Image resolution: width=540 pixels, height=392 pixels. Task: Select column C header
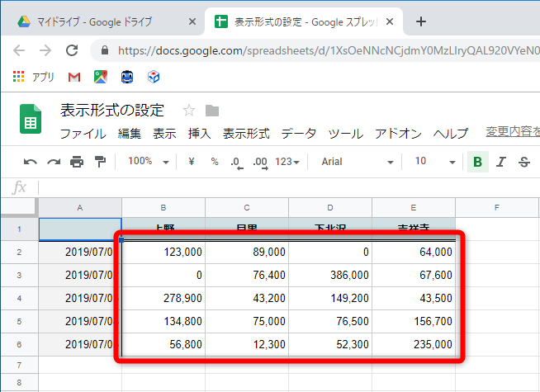point(247,207)
